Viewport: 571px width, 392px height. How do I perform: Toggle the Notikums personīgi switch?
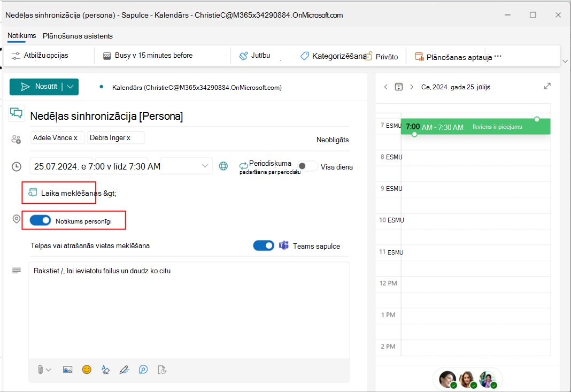41,220
